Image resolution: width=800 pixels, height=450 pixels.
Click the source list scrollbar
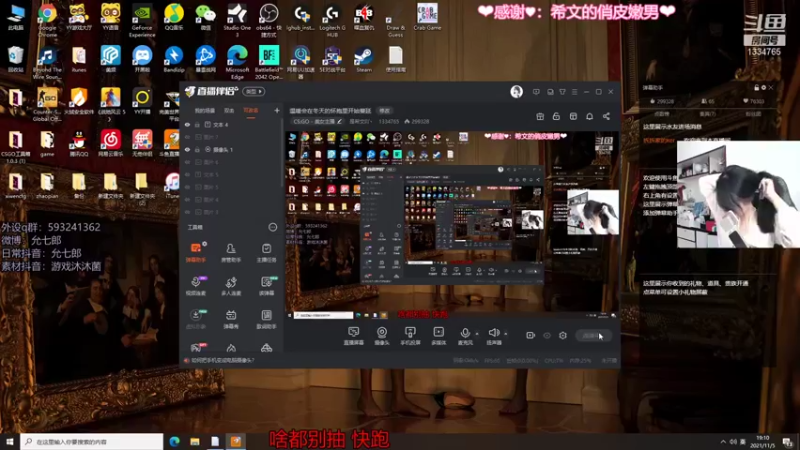point(282,153)
